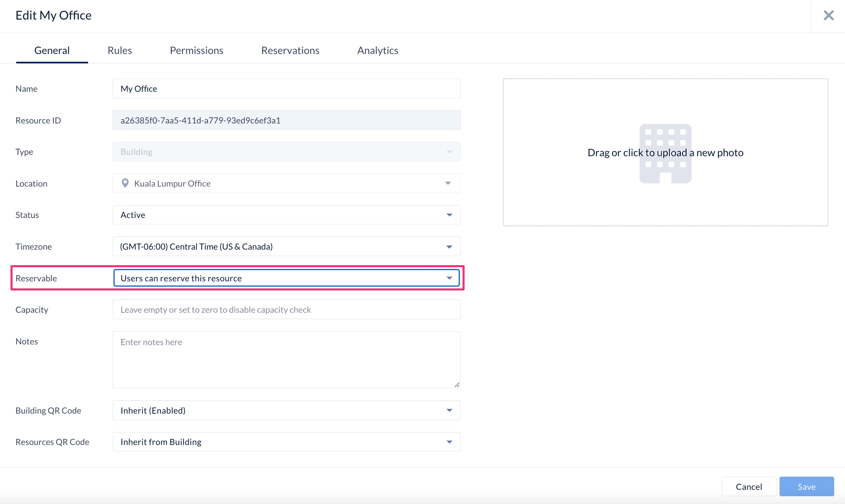845x504 pixels.
Task: Click the Save button
Action: pos(806,486)
